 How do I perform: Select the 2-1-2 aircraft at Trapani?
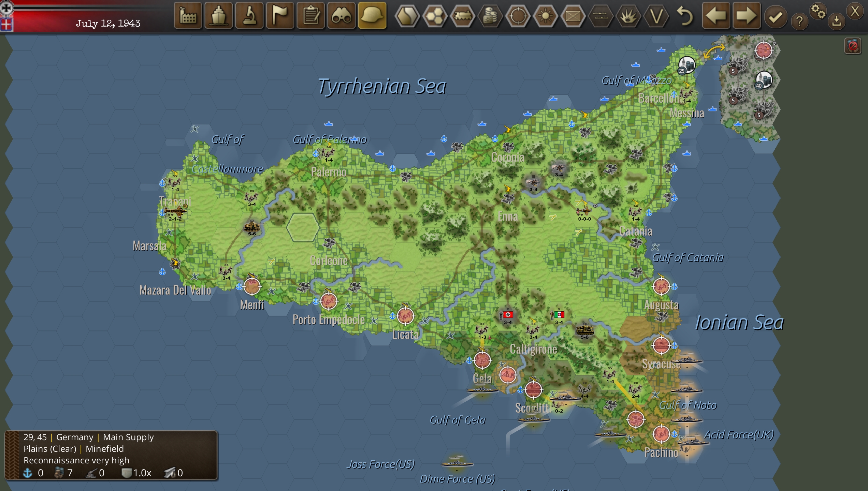175,212
